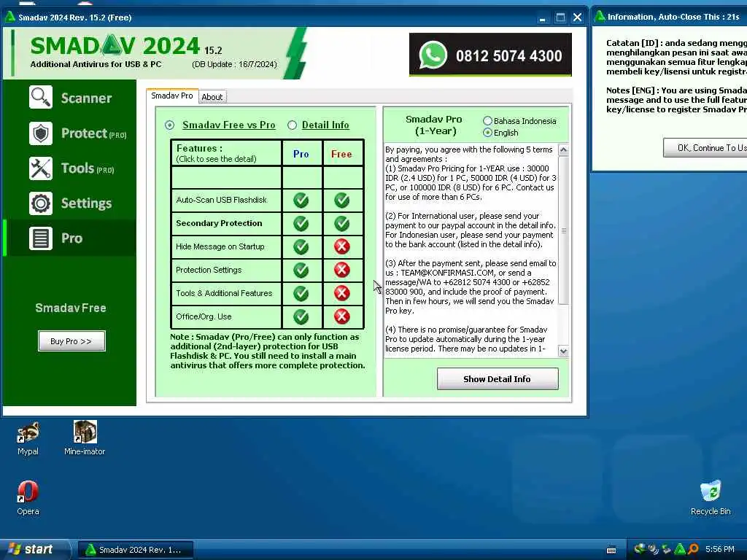Click the Buy Pro >> button

pyautogui.click(x=71, y=341)
